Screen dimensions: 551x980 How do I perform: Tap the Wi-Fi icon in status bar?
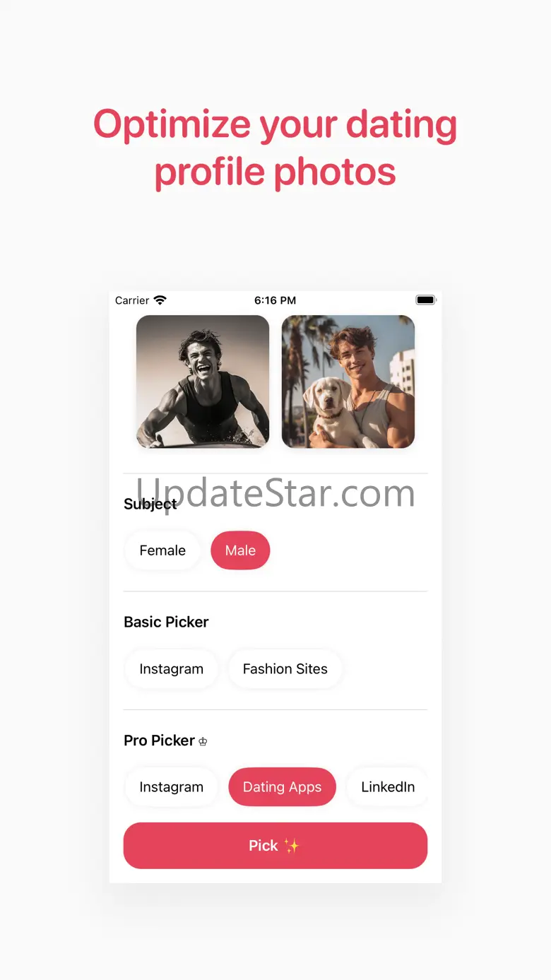click(x=160, y=300)
